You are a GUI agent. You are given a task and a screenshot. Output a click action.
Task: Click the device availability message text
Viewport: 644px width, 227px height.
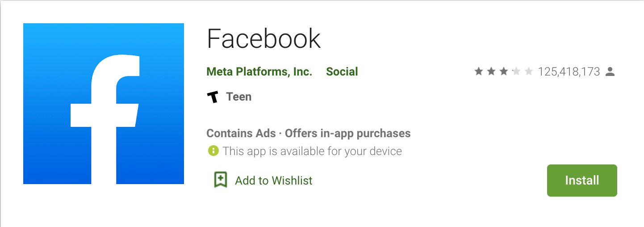pos(312,151)
